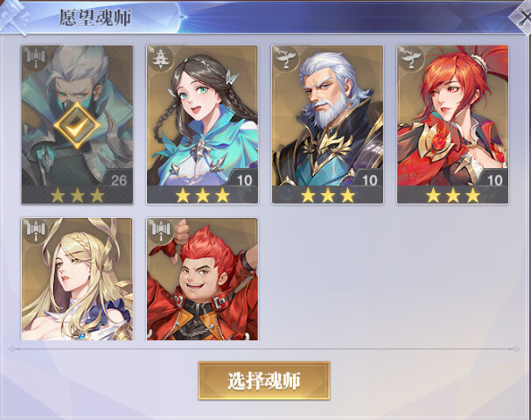This screenshot has height=420, width=531.
Task: Click the gold checkmark on the masked hero
Action: pyautogui.click(x=77, y=125)
